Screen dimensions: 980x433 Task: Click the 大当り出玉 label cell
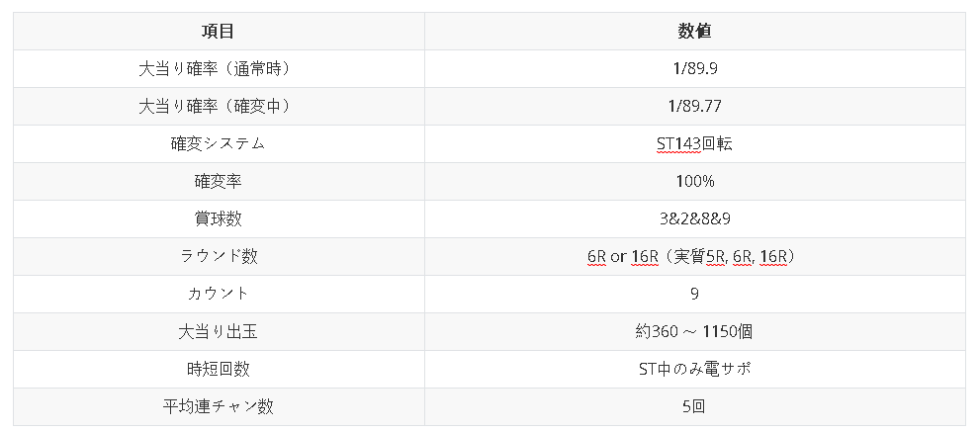click(218, 332)
